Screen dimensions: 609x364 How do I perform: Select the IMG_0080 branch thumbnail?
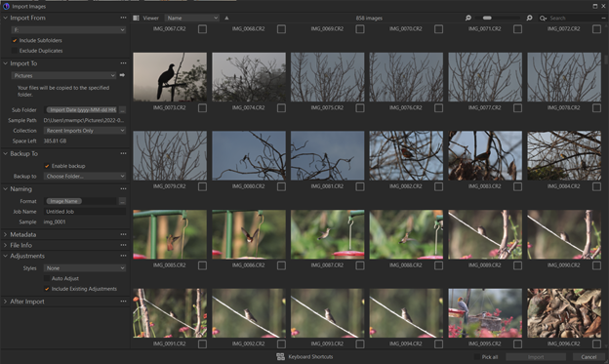[249, 155]
